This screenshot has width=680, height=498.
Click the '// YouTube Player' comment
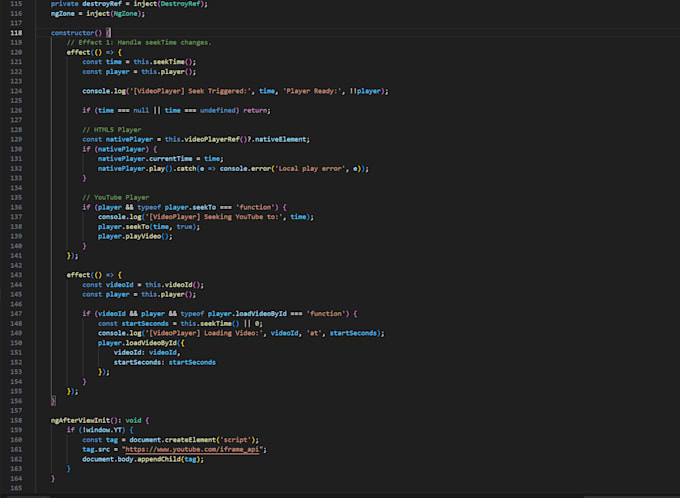pyautogui.click(x=115, y=197)
